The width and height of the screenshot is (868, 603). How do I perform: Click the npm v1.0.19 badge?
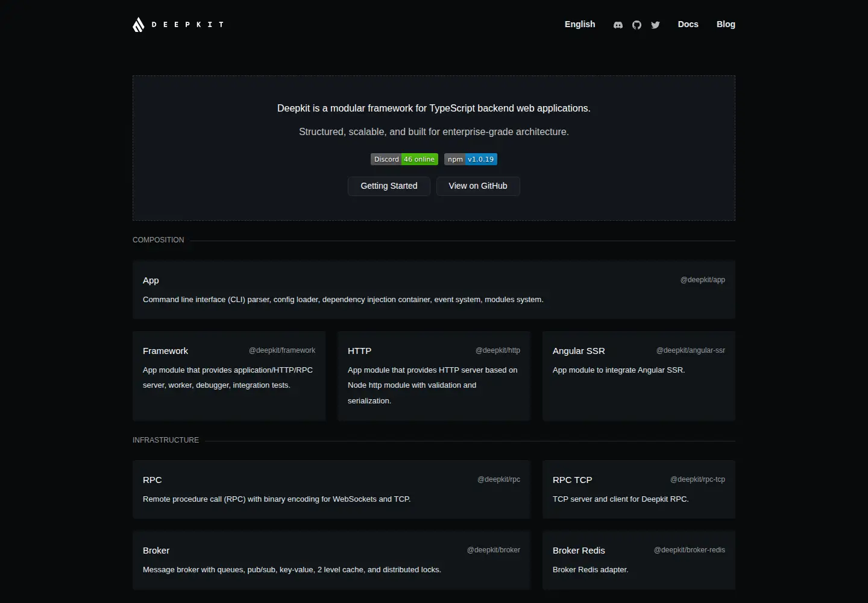tap(471, 159)
